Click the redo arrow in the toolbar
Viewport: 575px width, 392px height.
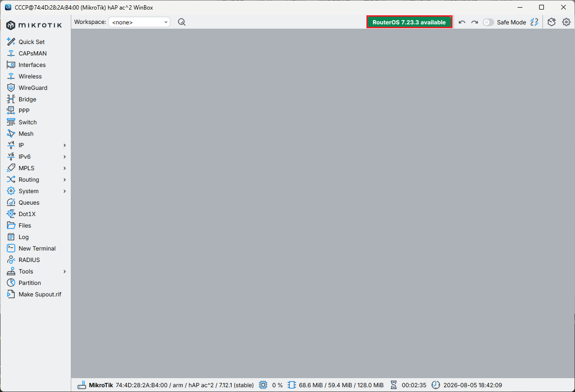point(475,22)
